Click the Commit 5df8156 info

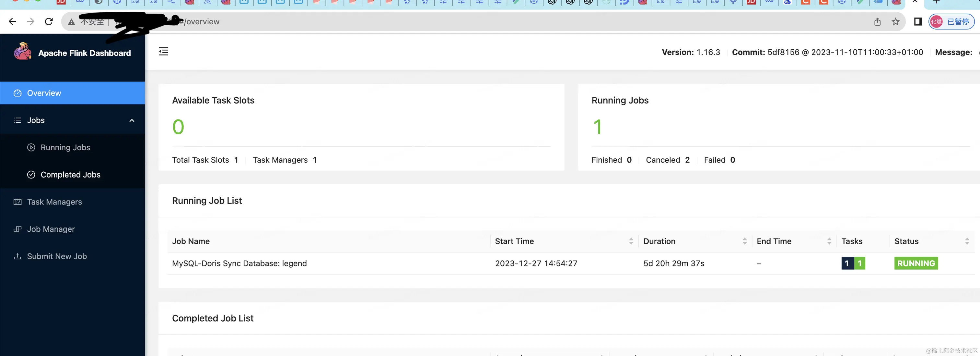pyautogui.click(x=827, y=52)
